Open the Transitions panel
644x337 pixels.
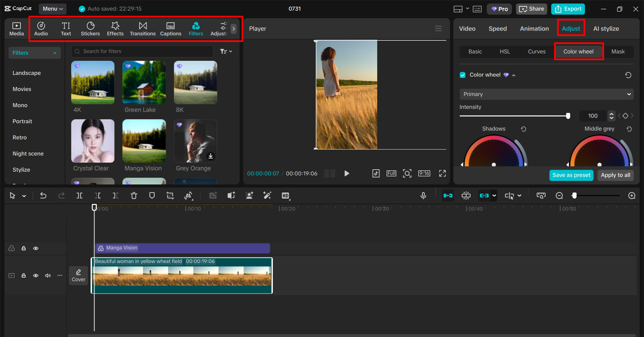[x=142, y=29]
